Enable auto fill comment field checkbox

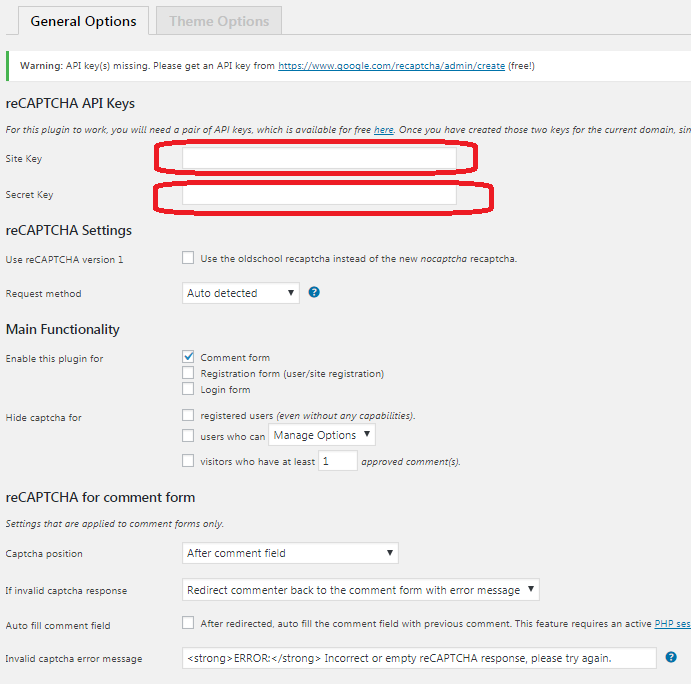pos(188,623)
